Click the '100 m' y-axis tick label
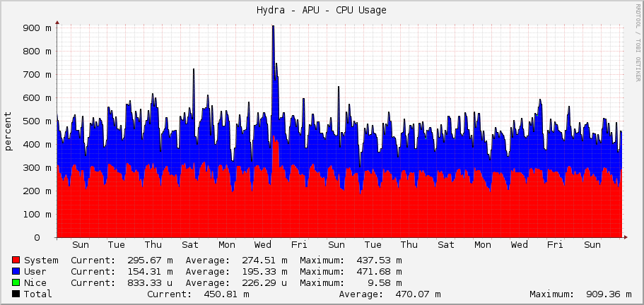 (x=37, y=215)
